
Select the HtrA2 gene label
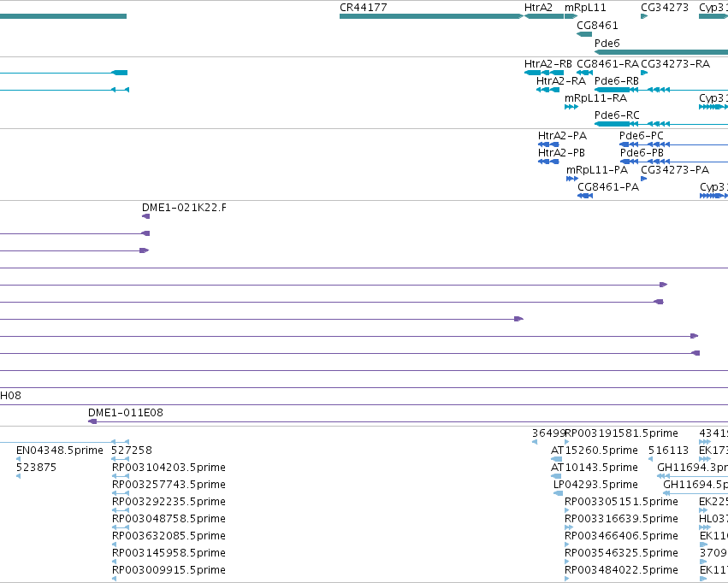[538, 8]
